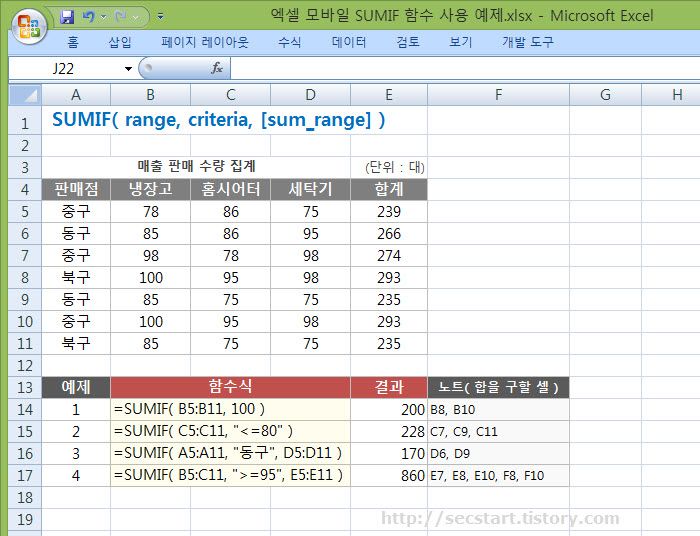Screen dimensions: 700x536
Task: Click formula with ">=95" criteria
Action: pyautogui.click(x=230, y=475)
